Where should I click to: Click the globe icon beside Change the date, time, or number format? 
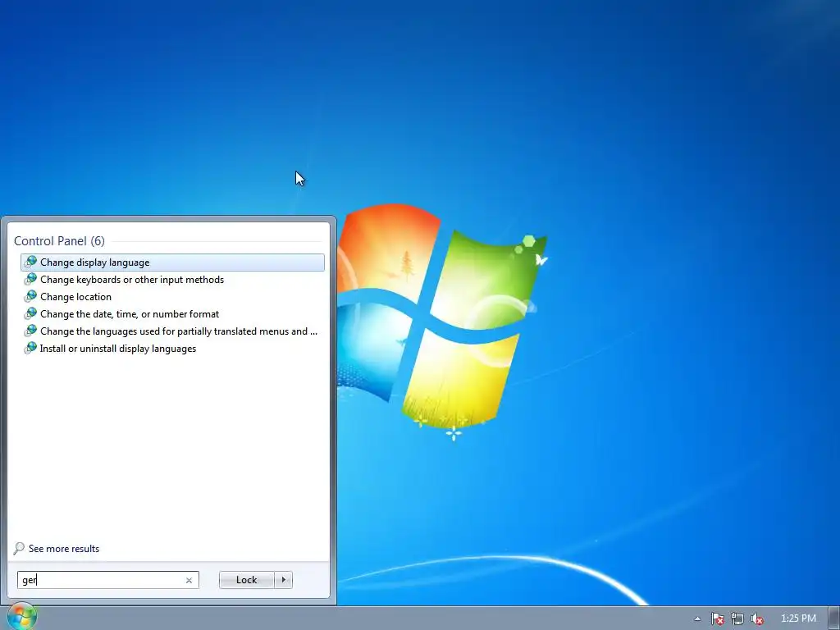click(30, 313)
